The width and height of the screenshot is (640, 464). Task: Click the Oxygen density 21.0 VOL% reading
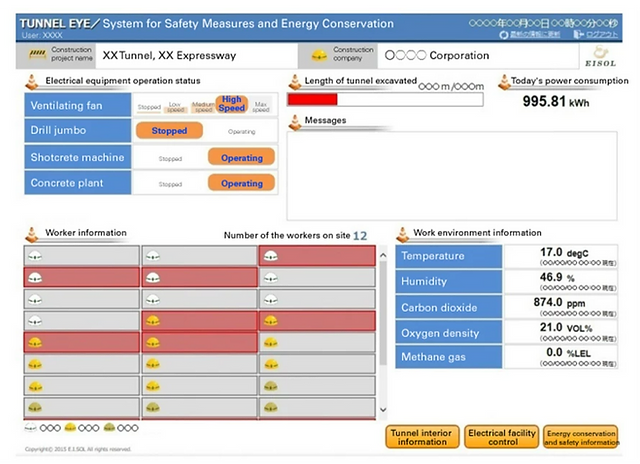pos(561,332)
